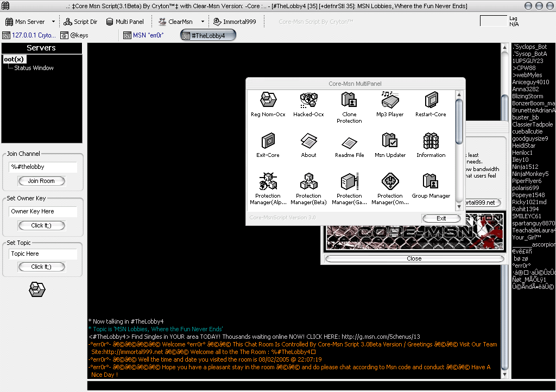Select user cueballcutie in nicklist

527,131
